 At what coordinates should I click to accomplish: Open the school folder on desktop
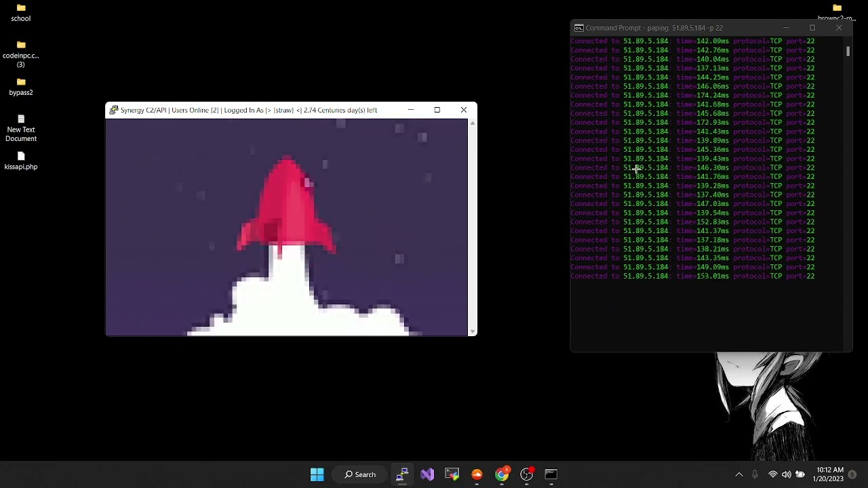[20, 13]
